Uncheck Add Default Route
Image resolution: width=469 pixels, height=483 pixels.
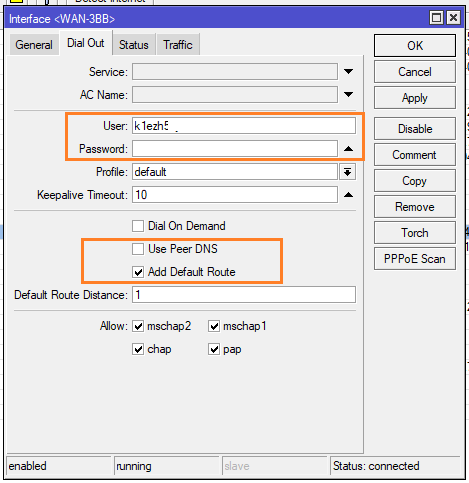138,272
